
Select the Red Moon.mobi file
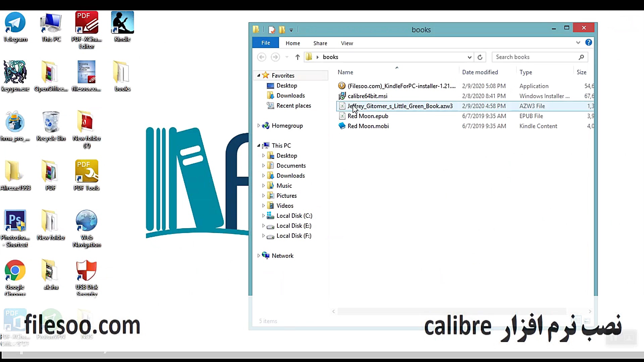(x=368, y=126)
